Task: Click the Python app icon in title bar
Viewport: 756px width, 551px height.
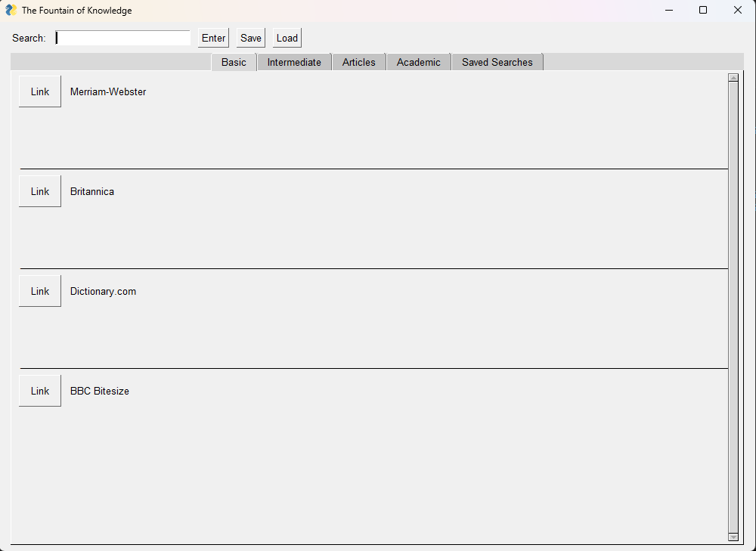Action: click(x=11, y=10)
